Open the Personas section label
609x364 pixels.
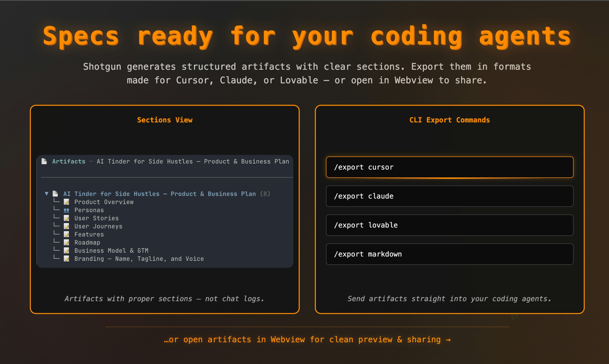pos(89,210)
